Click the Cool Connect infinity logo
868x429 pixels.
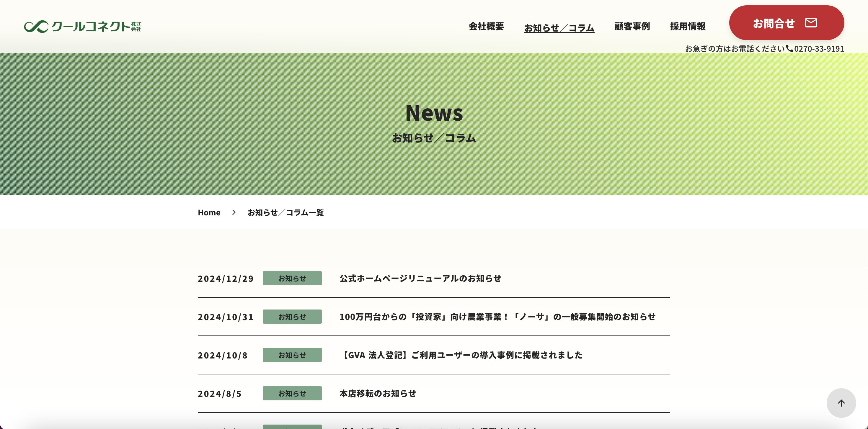pyautogui.click(x=36, y=26)
